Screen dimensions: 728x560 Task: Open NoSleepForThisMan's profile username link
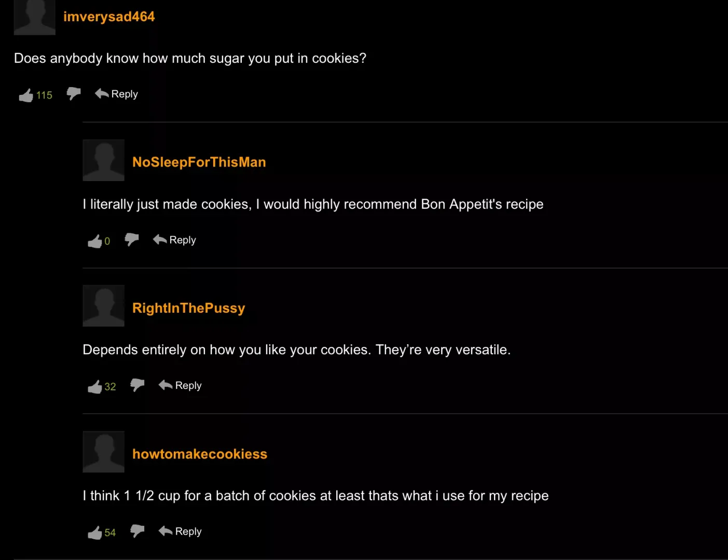[x=199, y=162]
